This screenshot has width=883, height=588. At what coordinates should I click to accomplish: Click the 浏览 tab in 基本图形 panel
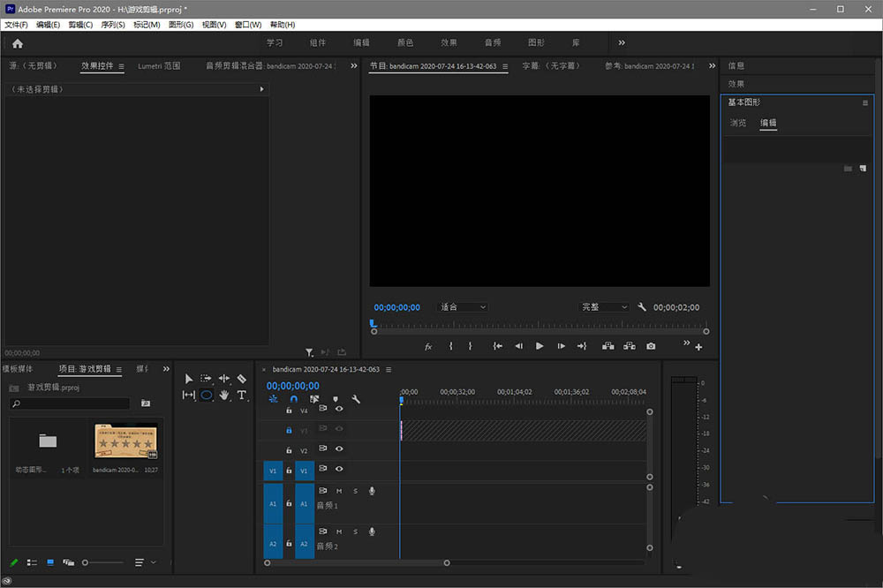click(738, 123)
